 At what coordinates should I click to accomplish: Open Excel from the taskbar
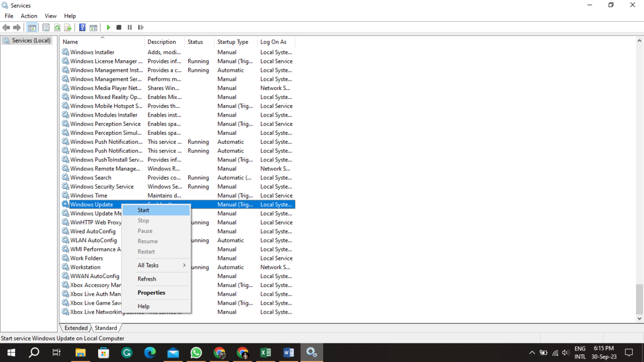(266, 352)
